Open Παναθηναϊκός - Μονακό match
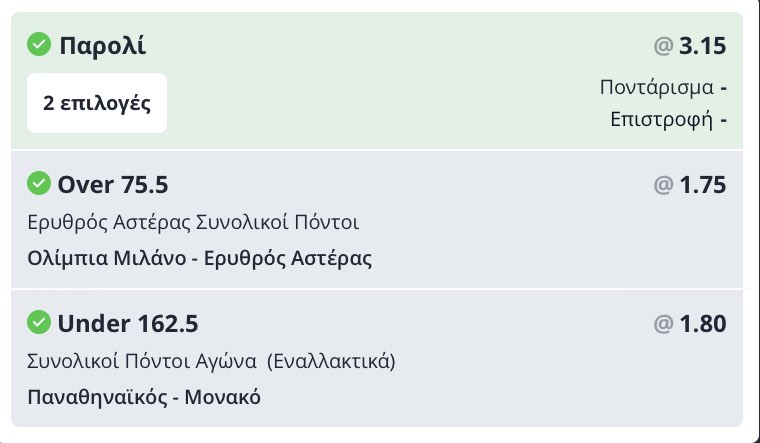 click(x=144, y=397)
